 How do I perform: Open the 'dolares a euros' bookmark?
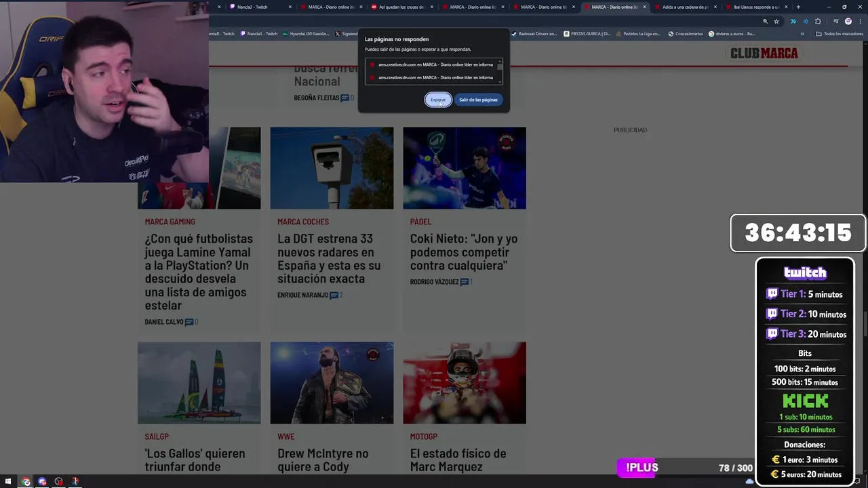pyautogui.click(x=732, y=33)
